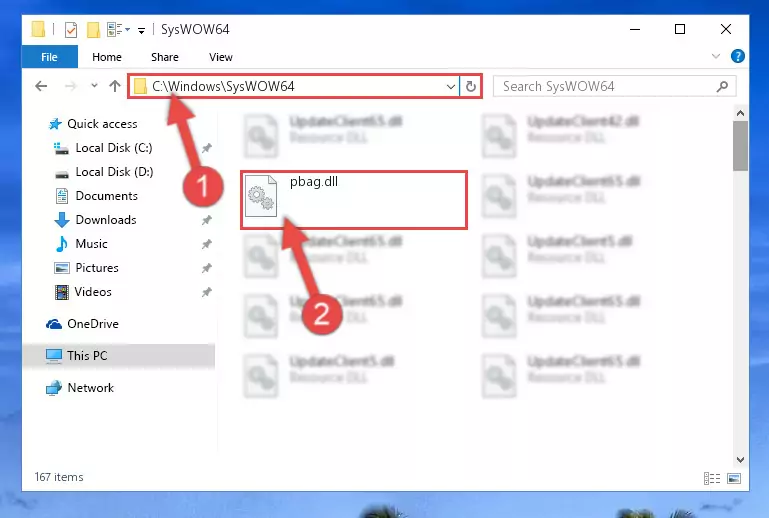Open the Customize Quick Access Toolbar dropdown

tap(141, 31)
